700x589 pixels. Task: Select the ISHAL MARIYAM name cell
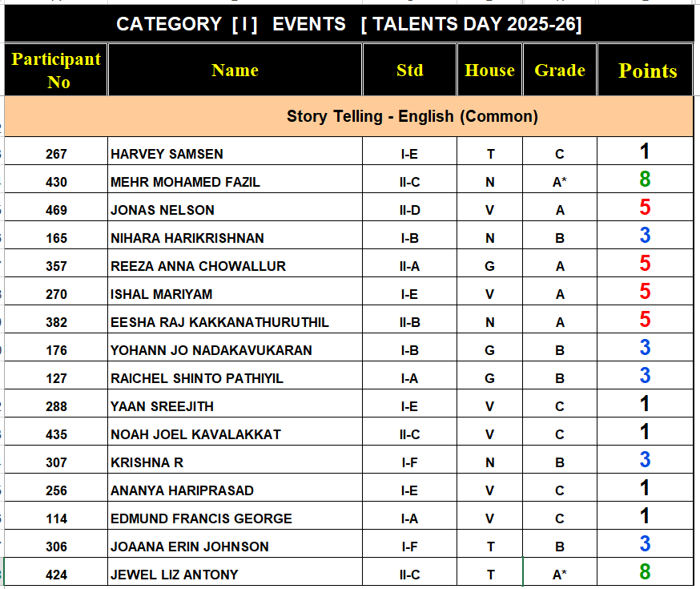(x=235, y=292)
